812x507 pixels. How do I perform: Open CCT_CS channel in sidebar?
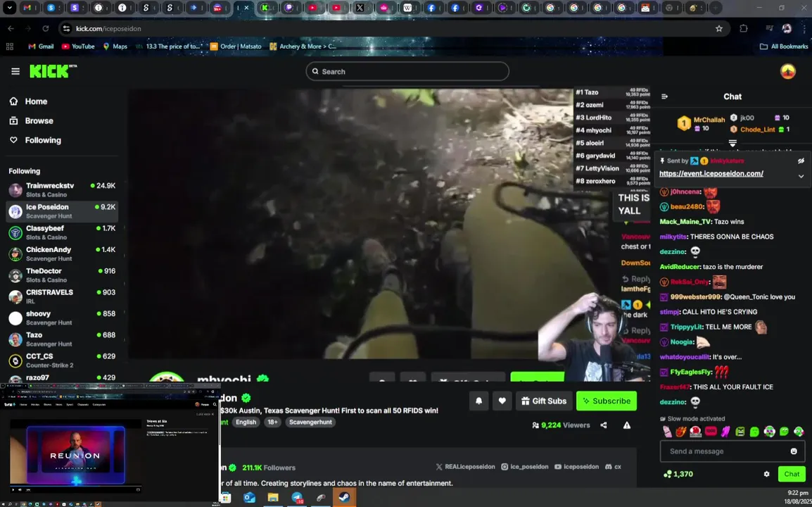coord(62,361)
